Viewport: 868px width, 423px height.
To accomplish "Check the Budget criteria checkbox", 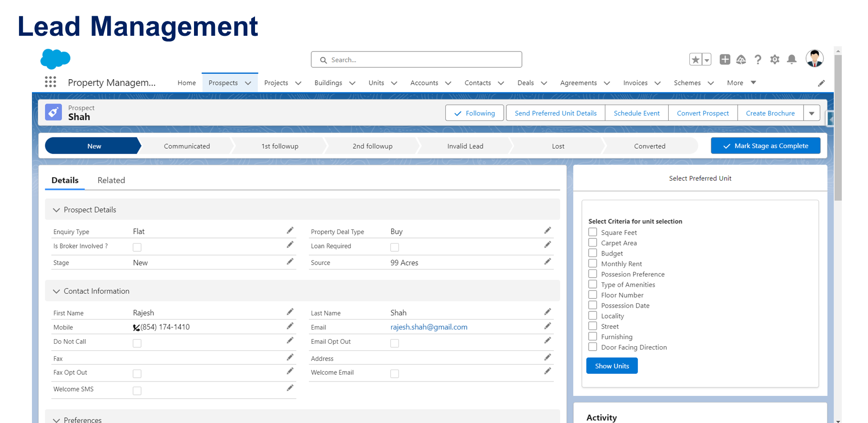I will (592, 253).
